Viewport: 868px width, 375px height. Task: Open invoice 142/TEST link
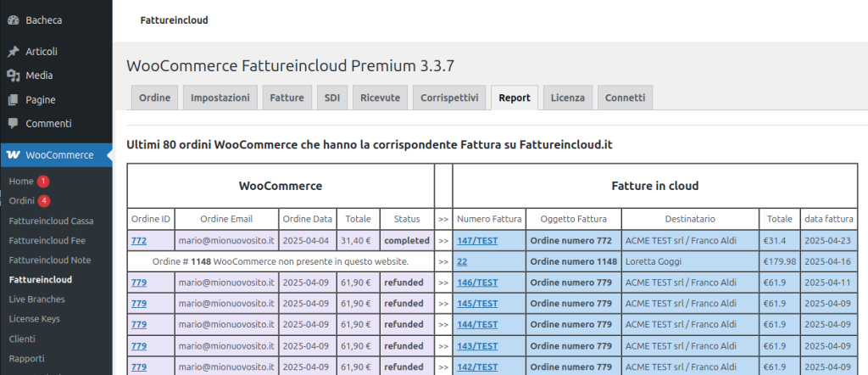[477, 367]
